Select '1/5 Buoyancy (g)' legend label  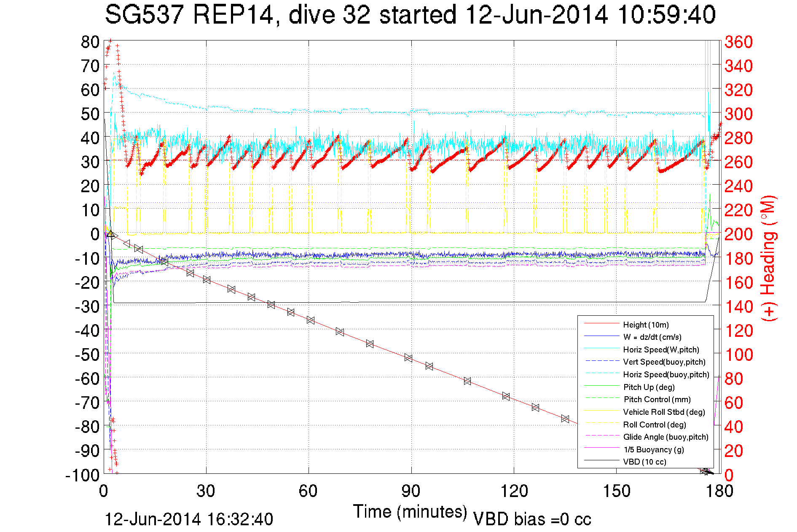tap(654, 449)
